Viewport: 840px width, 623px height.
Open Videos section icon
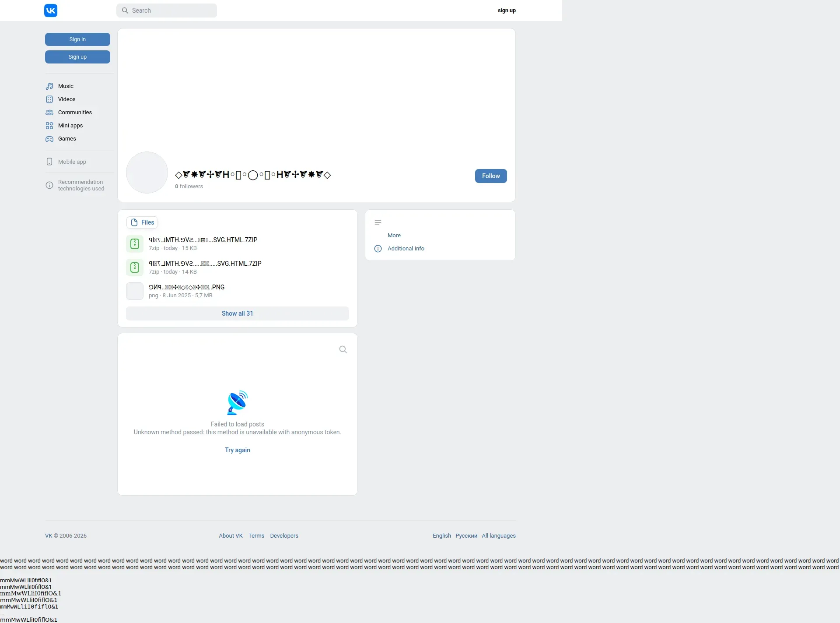pos(49,99)
